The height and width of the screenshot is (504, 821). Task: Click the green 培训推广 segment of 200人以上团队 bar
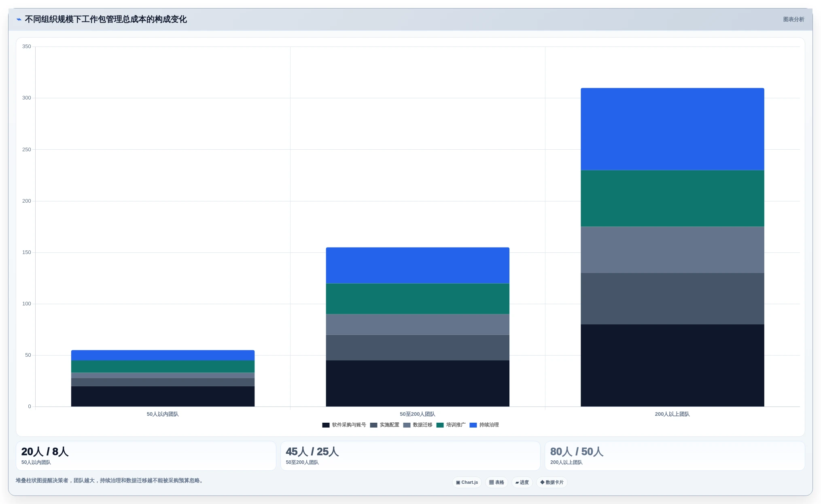click(672, 198)
